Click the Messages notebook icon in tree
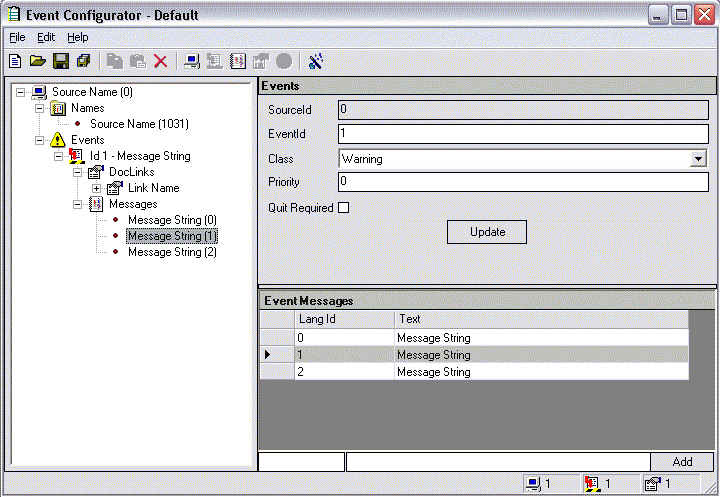Viewport: 720px width, 497px height. (96, 204)
